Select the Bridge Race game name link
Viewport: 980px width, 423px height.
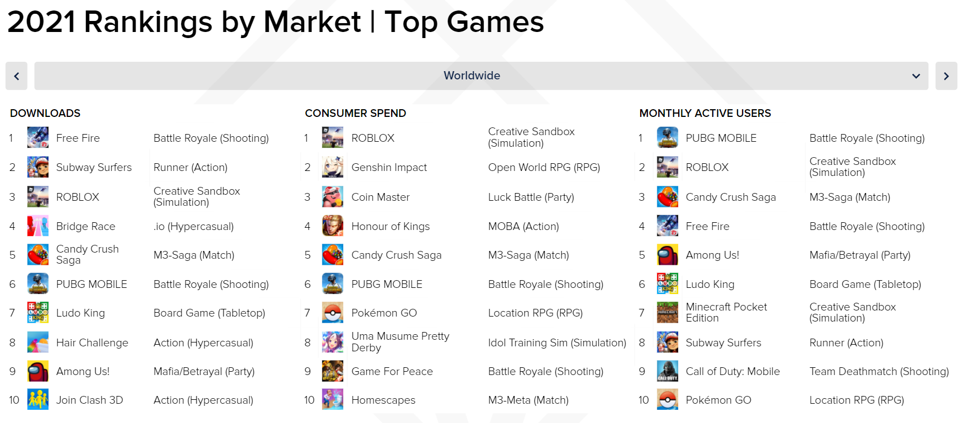(x=86, y=226)
